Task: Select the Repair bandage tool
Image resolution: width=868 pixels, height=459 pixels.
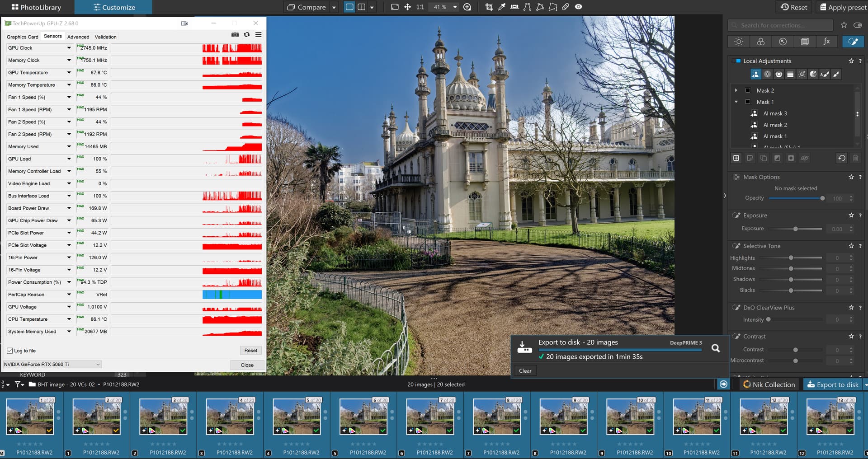Action: pos(566,7)
